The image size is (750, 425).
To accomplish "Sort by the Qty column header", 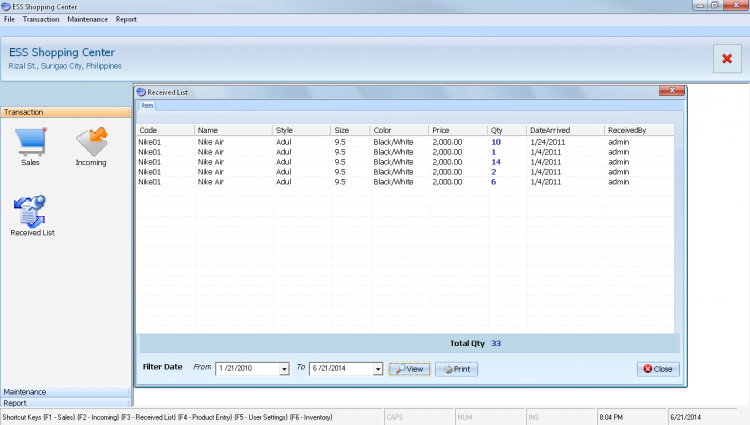I will coord(507,130).
